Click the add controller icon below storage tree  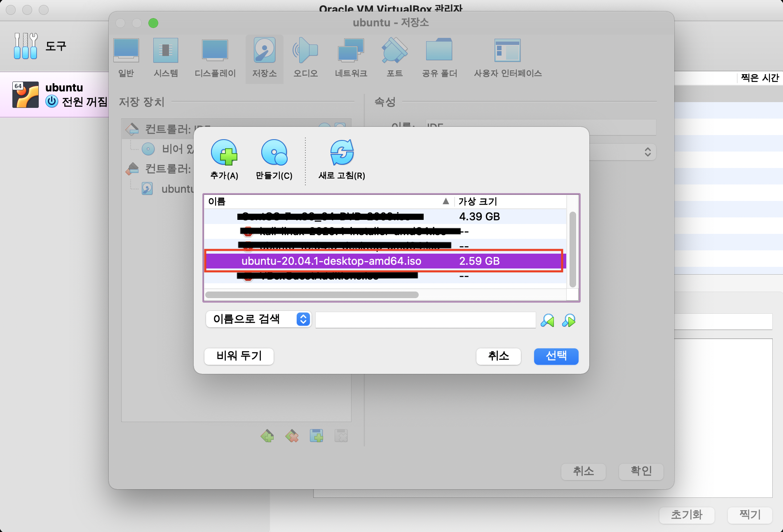(x=267, y=436)
